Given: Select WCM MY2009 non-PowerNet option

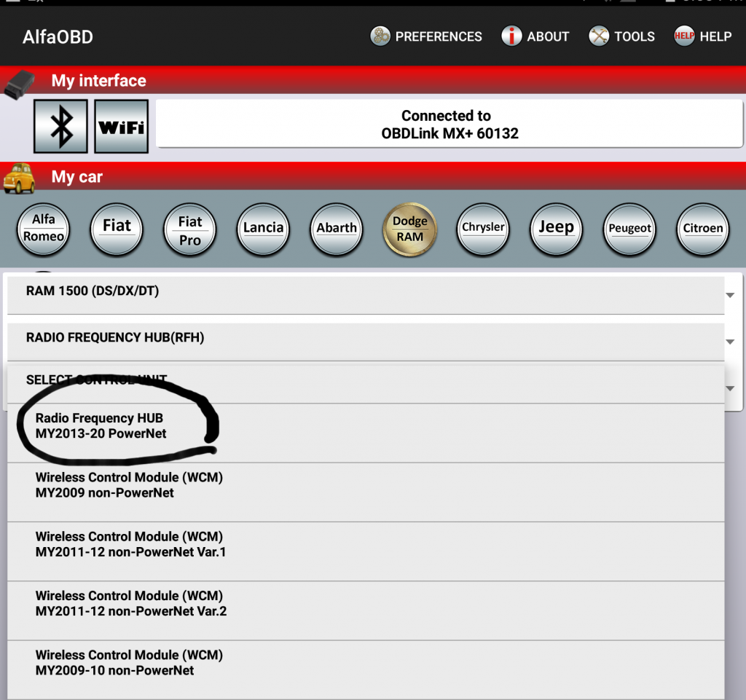Looking at the screenshot, I should click(366, 492).
